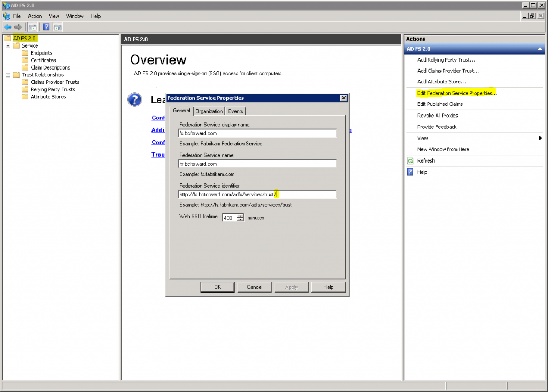Select the Trust Relationships tree node
This screenshot has height=392, width=548.
point(43,75)
